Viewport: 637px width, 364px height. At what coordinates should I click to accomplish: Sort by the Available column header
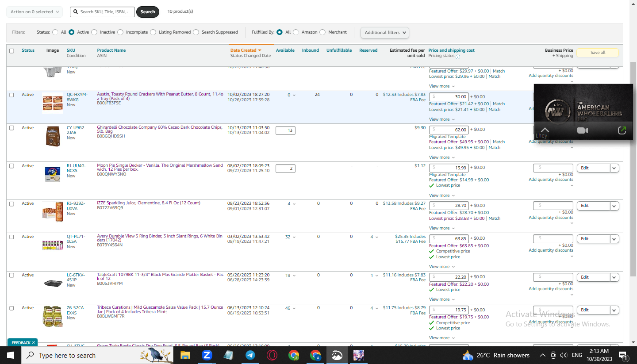[x=285, y=50]
